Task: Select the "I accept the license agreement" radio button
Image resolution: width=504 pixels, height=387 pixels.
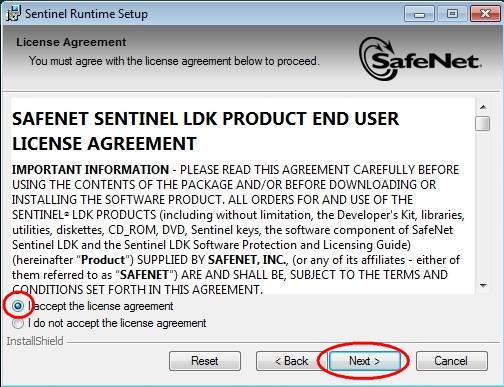Action: point(18,306)
